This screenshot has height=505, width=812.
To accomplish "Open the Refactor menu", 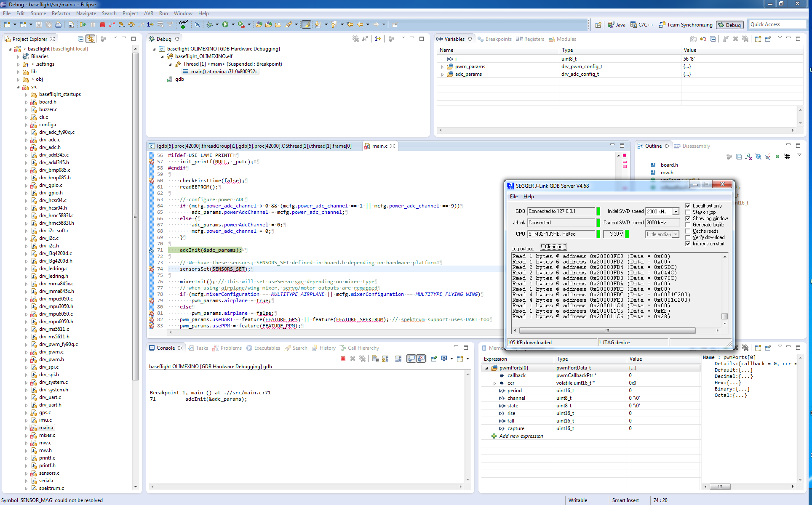I will point(61,13).
